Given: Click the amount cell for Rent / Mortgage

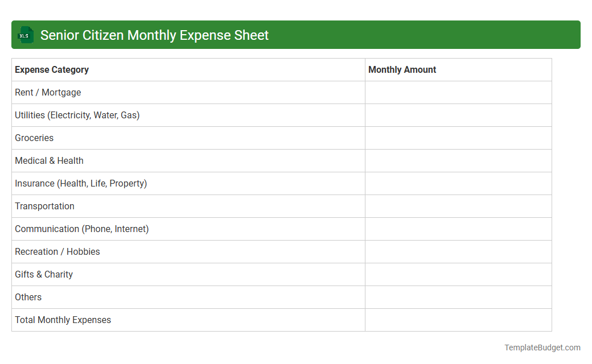Looking at the screenshot, I should [x=458, y=92].
